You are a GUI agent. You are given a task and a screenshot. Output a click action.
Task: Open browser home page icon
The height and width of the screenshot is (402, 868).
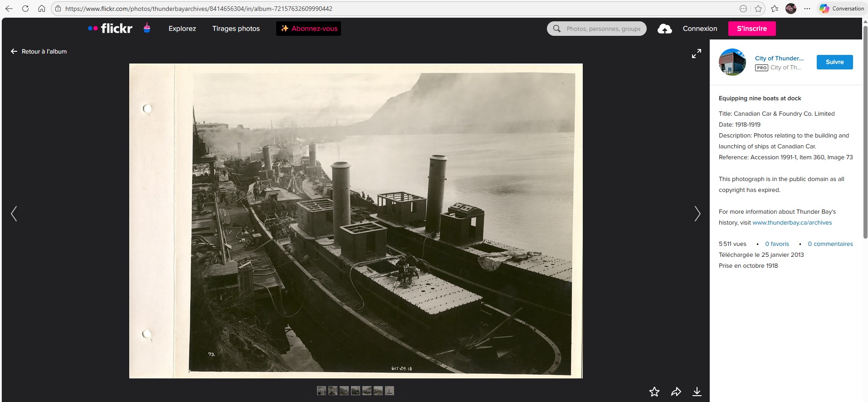[42, 9]
